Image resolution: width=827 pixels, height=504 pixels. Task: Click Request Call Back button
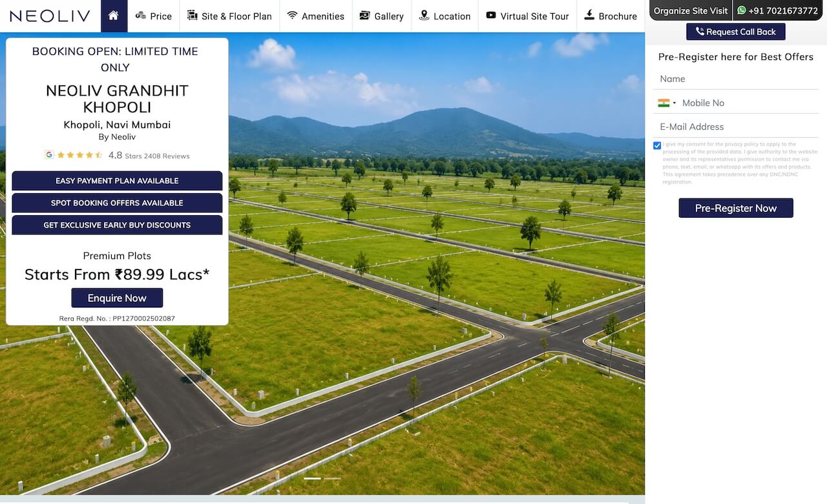[x=736, y=32]
